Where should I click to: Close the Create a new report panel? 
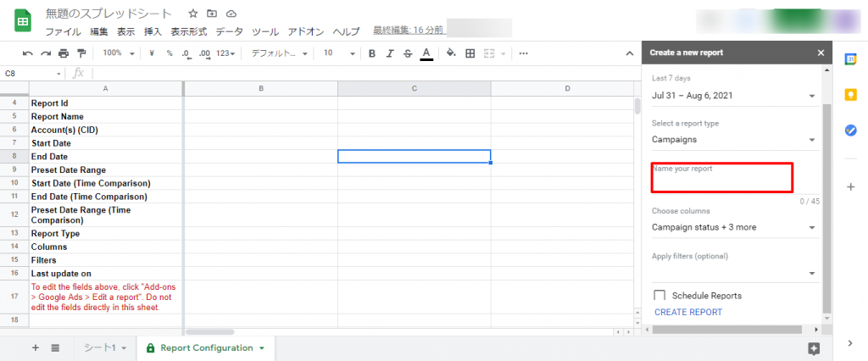click(x=821, y=53)
